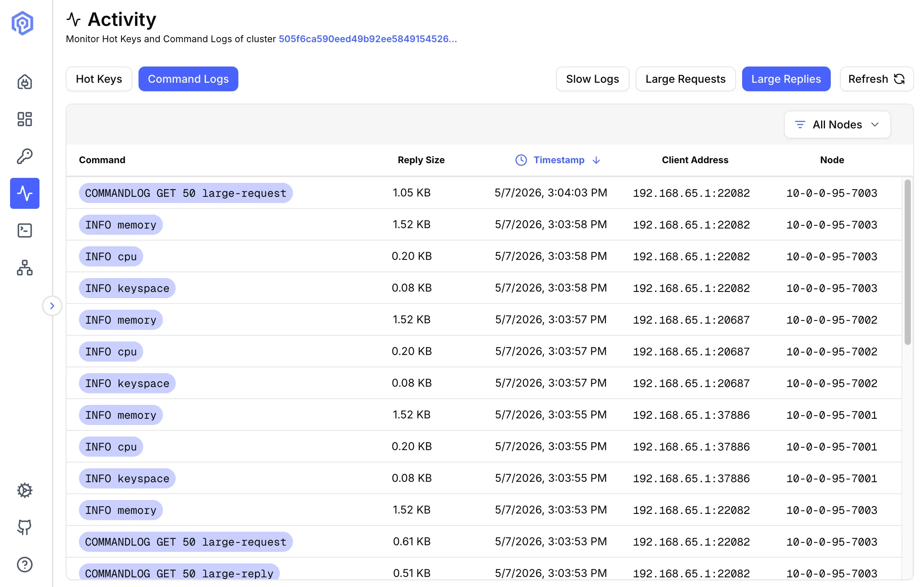The width and height of the screenshot is (924, 587).
Task: Click the vertical scrollbar of the log table
Action: click(x=907, y=262)
